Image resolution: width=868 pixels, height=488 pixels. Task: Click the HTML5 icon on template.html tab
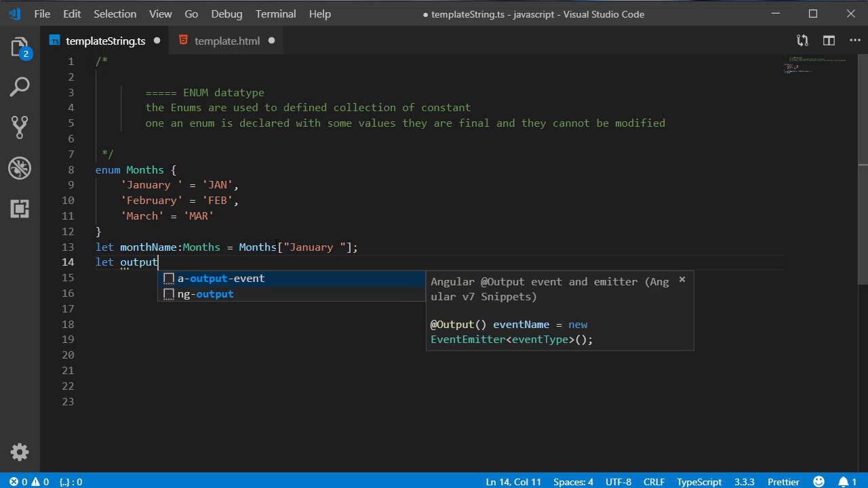(183, 41)
